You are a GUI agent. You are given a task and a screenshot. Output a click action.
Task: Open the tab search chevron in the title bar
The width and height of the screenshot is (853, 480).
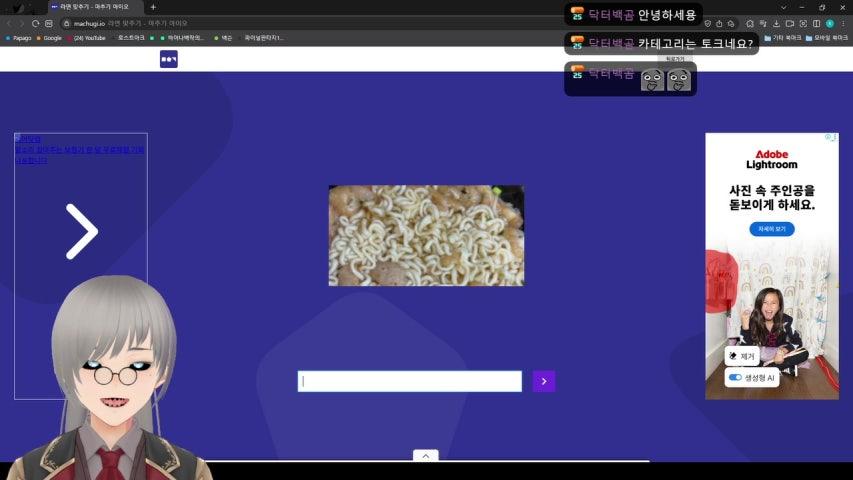pos(783,8)
